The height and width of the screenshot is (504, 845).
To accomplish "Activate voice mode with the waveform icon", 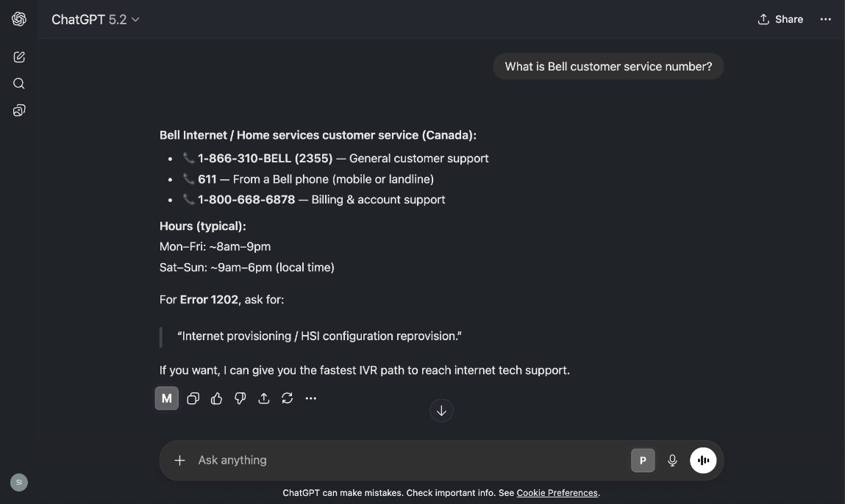I will [703, 460].
